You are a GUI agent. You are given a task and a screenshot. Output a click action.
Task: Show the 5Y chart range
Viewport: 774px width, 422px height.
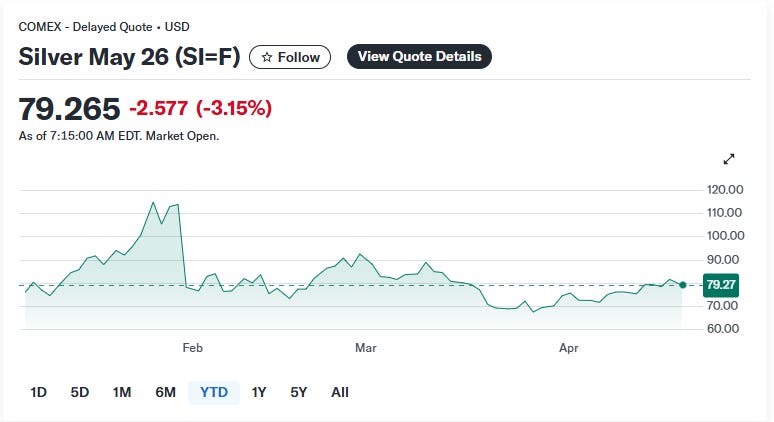299,392
